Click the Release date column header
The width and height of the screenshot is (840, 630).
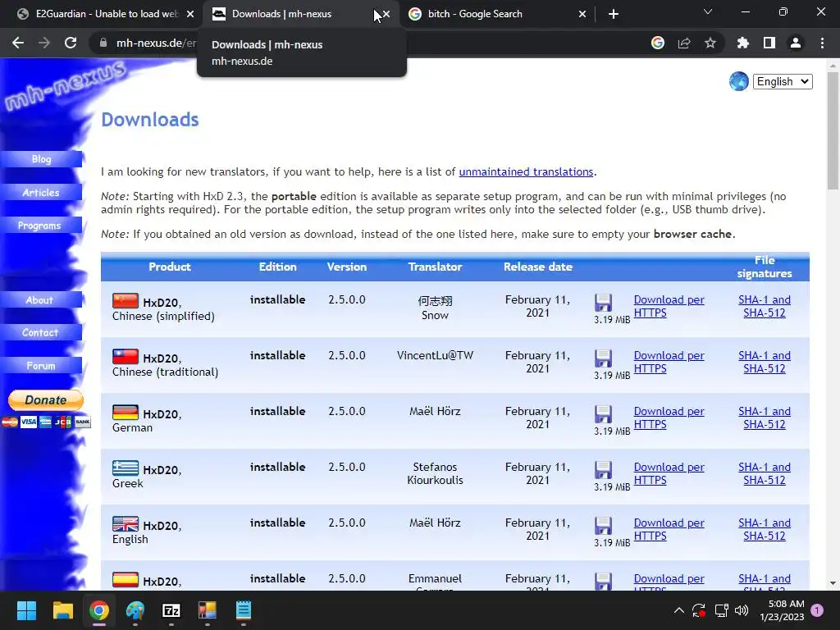[538, 267]
